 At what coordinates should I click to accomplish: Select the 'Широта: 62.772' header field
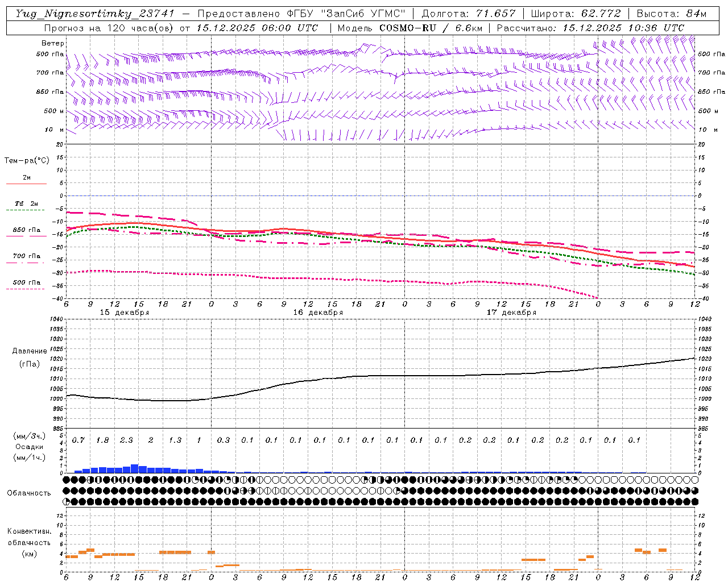click(576, 14)
